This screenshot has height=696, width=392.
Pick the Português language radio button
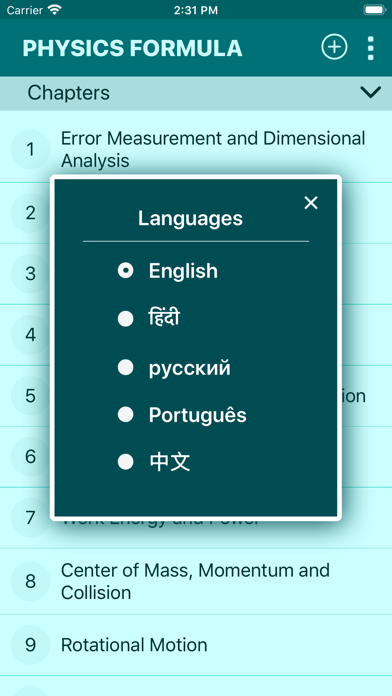coord(126,414)
